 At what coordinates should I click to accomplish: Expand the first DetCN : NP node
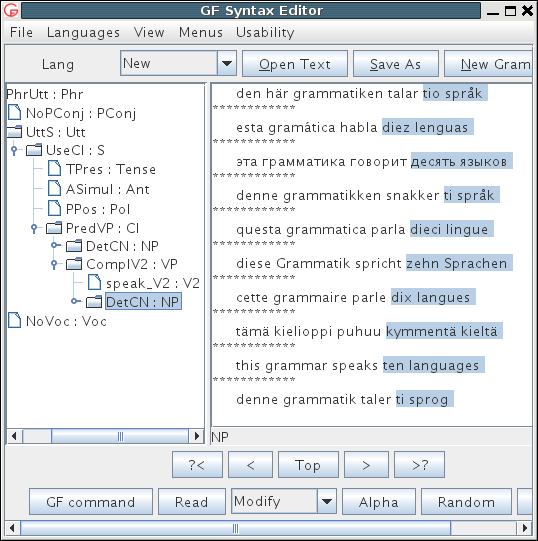[x=55, y=245]
